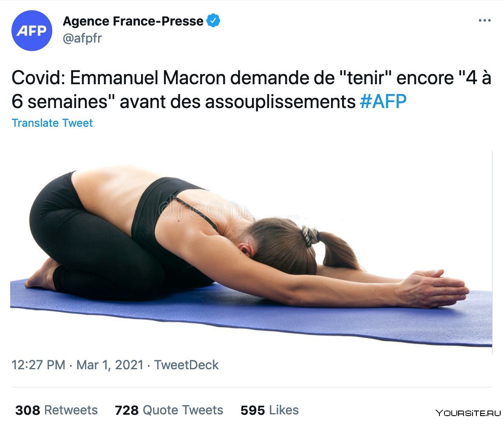
Task: Click the @afpfr handle
Action: [82, 38]
